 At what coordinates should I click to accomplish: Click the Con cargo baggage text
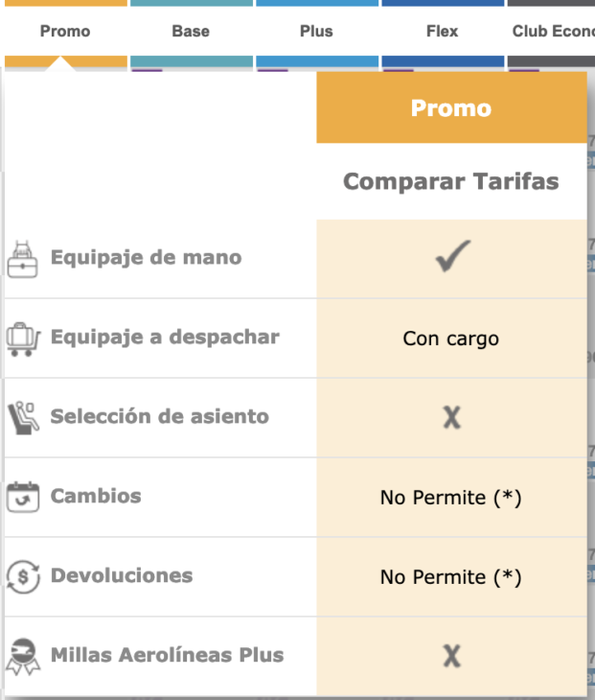click(x=451, y=338)
